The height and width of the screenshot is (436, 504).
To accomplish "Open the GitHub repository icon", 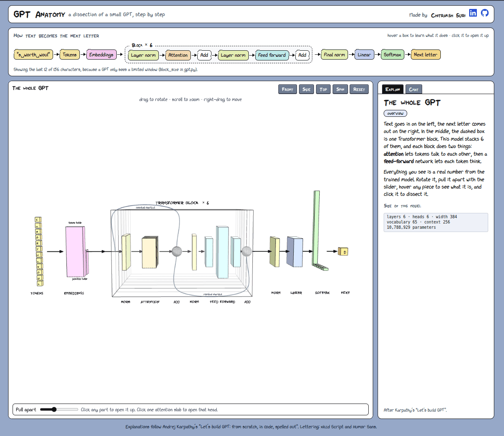I will click(x=485, y=13).
